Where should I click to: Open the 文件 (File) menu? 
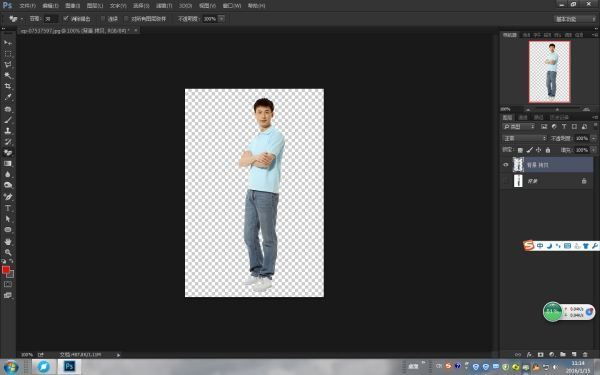tap(27, 6)
